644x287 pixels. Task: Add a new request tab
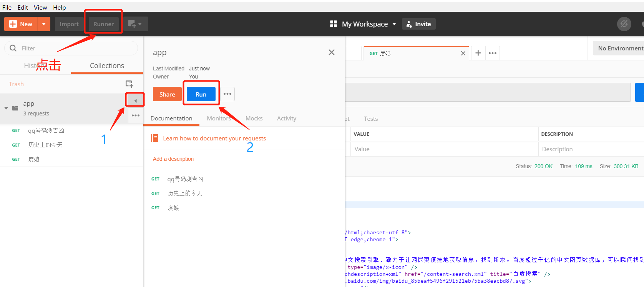[x=478, y=53]
